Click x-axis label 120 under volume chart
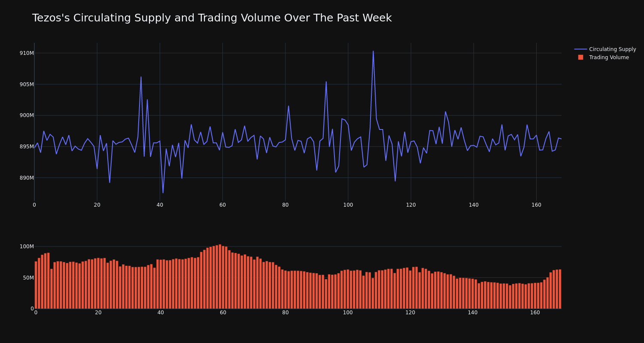This screenshot has height=343, width=644. (410, 313)
